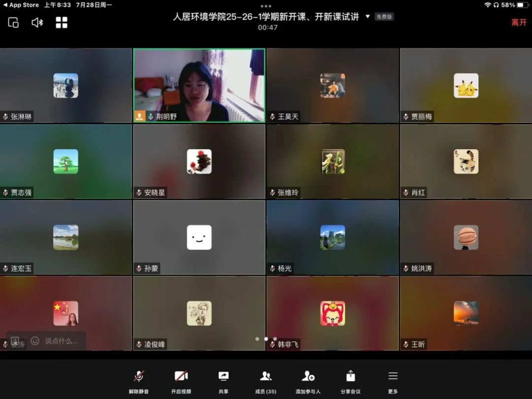
Task: Select 荆明野's live video tile
Action: pyautogui.click(x=199, y=85)
